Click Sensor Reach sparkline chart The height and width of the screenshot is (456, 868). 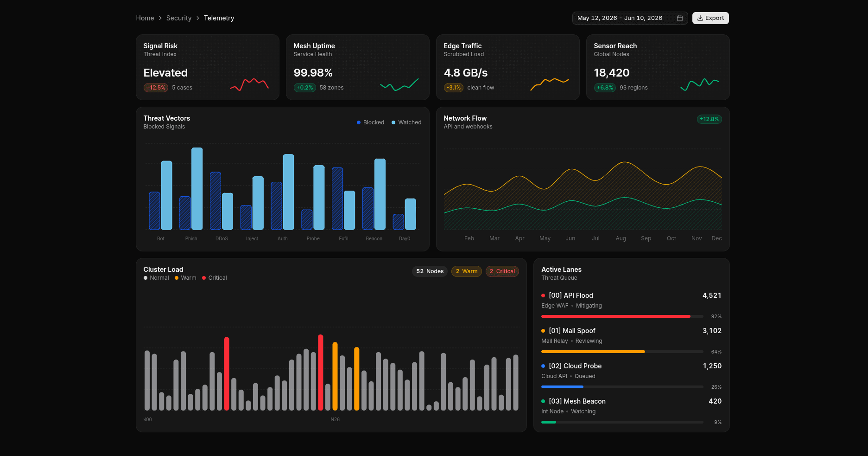coord(700,84)
